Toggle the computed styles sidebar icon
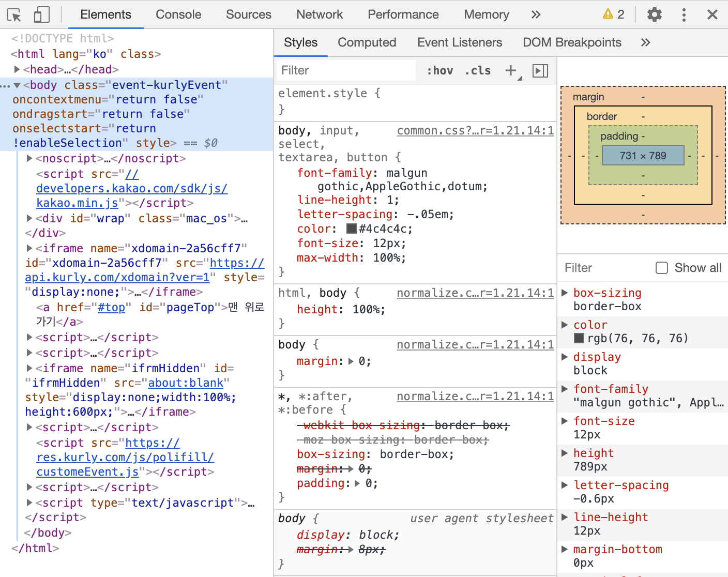728x577 pixels. 540,71
